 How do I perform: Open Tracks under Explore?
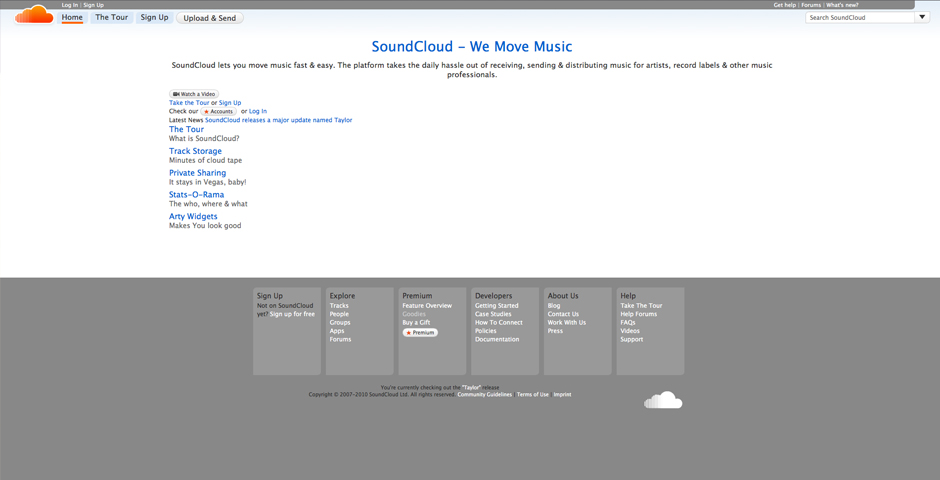(339, 306)
